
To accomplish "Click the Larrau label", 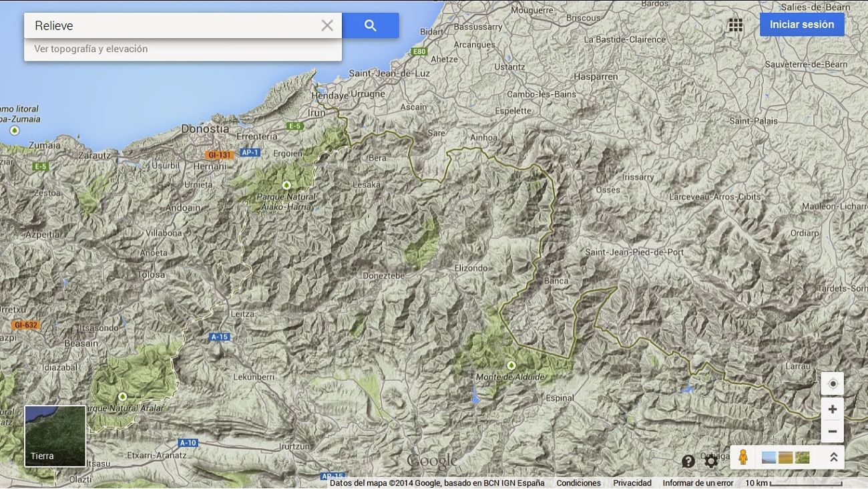I will (798, 366).
